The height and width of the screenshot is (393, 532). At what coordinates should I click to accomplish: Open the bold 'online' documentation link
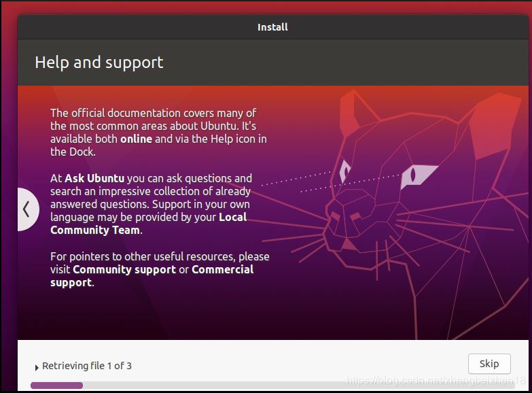click(137, 139)
